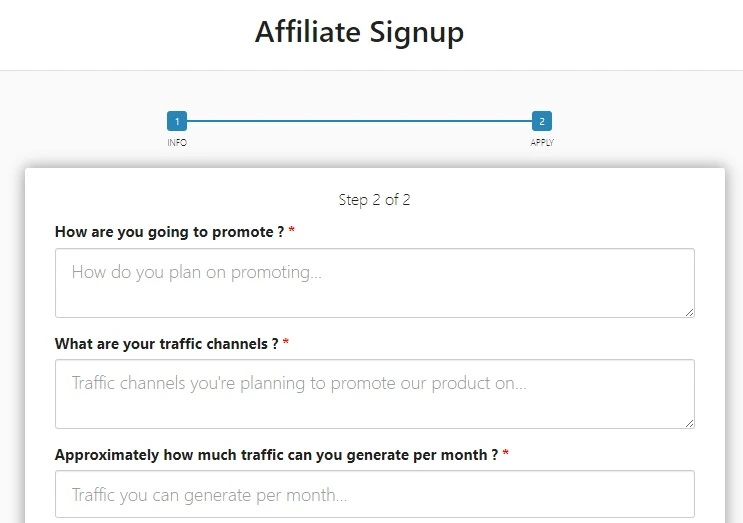
Task: Click the INFO step label
Action: coord(177,142)
